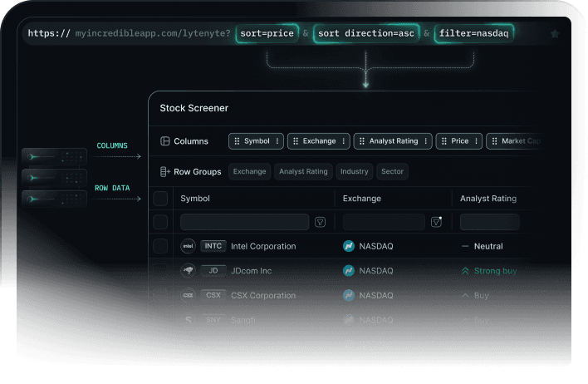588x384 pixels.
Task: Click the Symbol column pill label
Action: click(257, 141)
